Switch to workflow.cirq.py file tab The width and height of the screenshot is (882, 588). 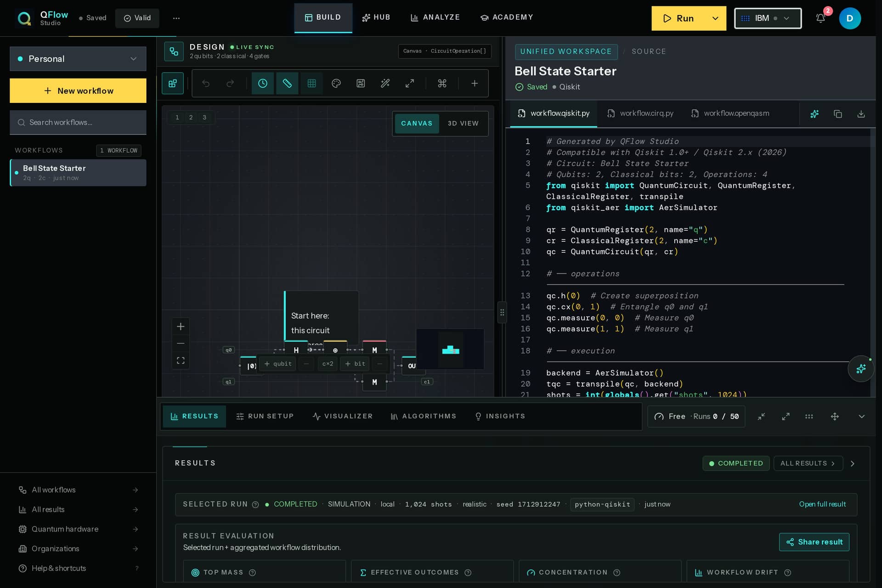click(x=640, y=113)
